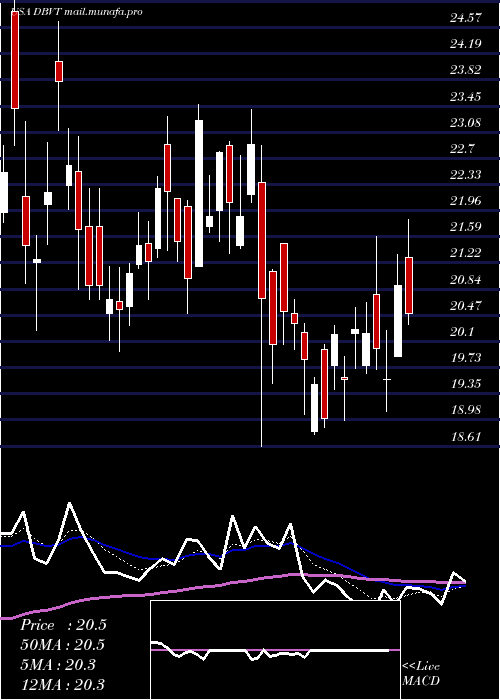The height and width of the screenshot is (700, 500).
Task: Click the 24.19 price axis label
Action: point(466,44)
